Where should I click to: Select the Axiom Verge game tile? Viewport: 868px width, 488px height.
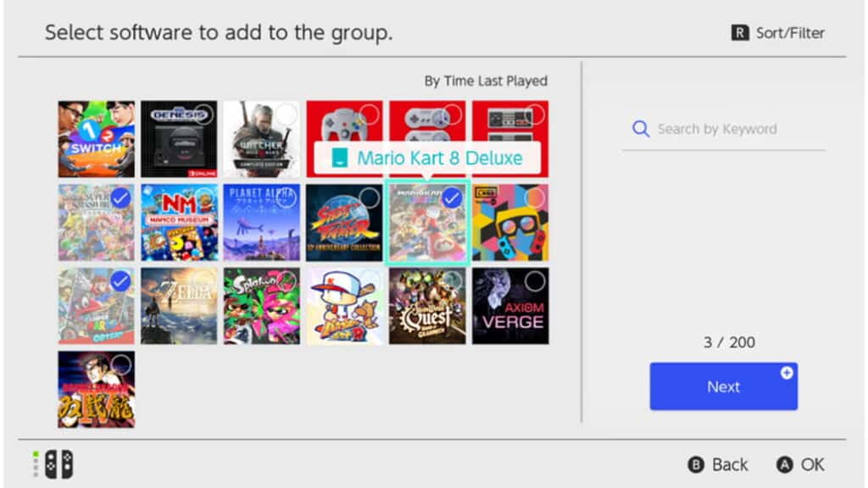coord(510,305)
